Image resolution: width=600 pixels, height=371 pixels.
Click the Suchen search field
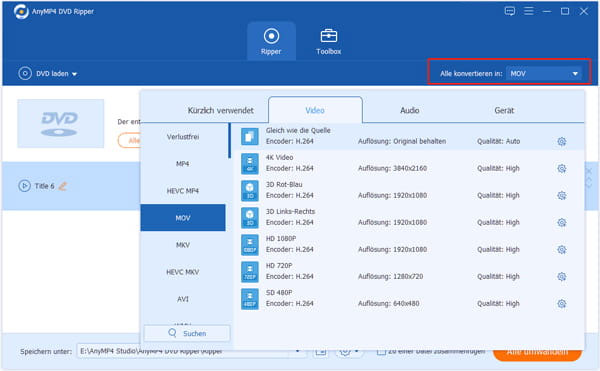[x=187, y=333]
